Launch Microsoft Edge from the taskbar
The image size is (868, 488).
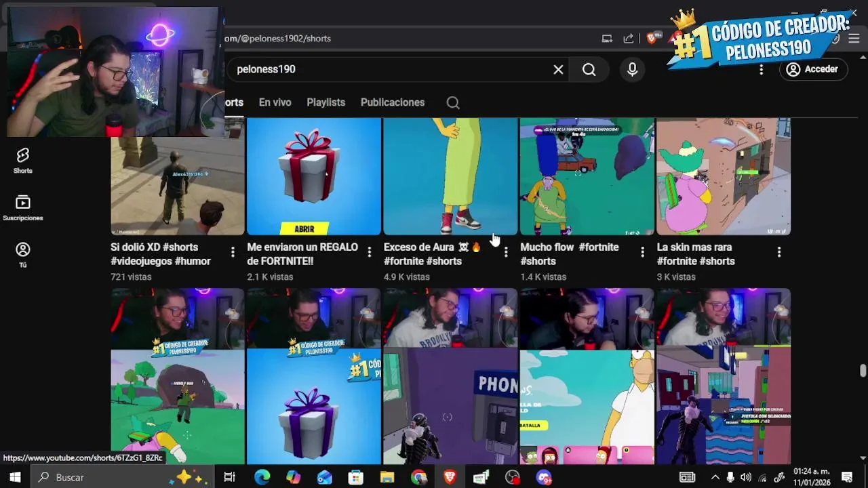click(x=262, y=477)
